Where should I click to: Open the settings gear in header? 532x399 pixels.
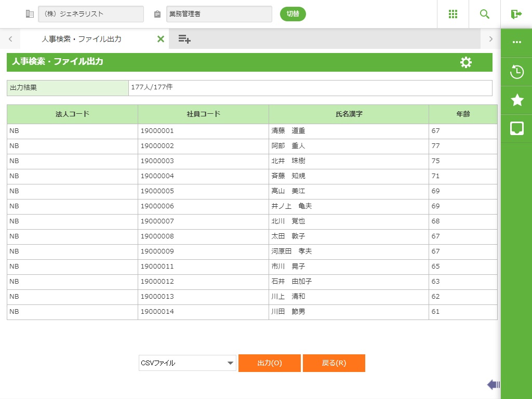(466, 62)
